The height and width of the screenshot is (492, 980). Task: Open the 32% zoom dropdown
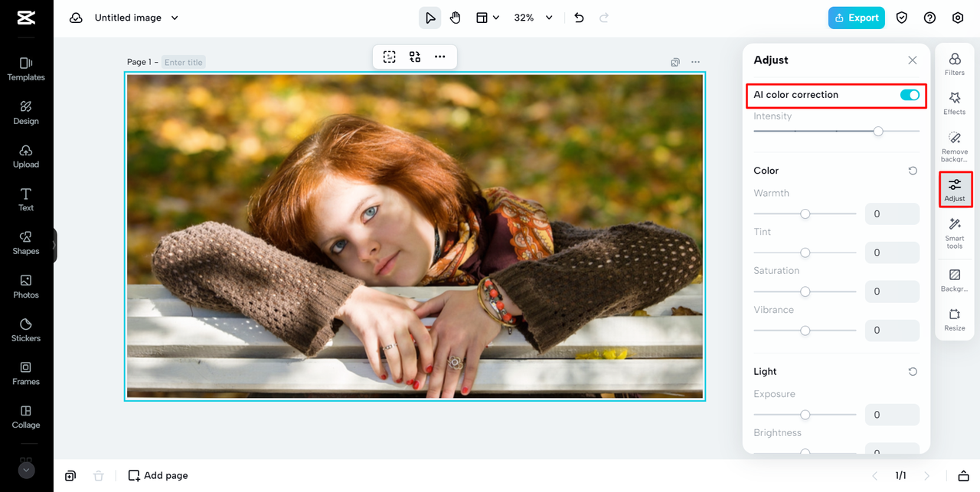click(534, 18)
